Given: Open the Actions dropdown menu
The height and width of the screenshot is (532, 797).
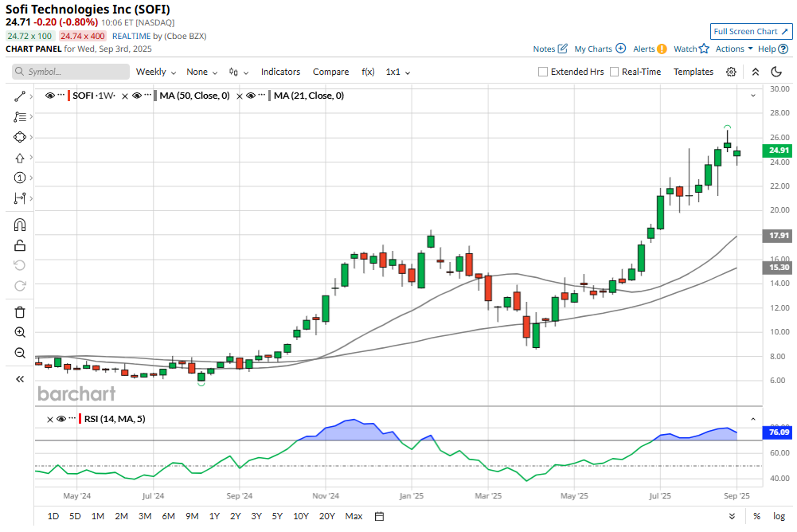Looking at the screenshot, I should click(x=734, y=49).
